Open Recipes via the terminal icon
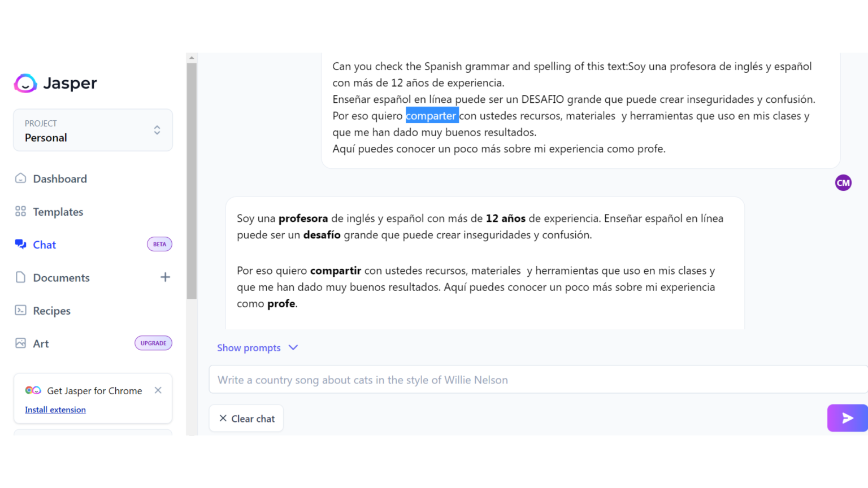868x488 pixels. pyautogui.click(x=21, y=310)
